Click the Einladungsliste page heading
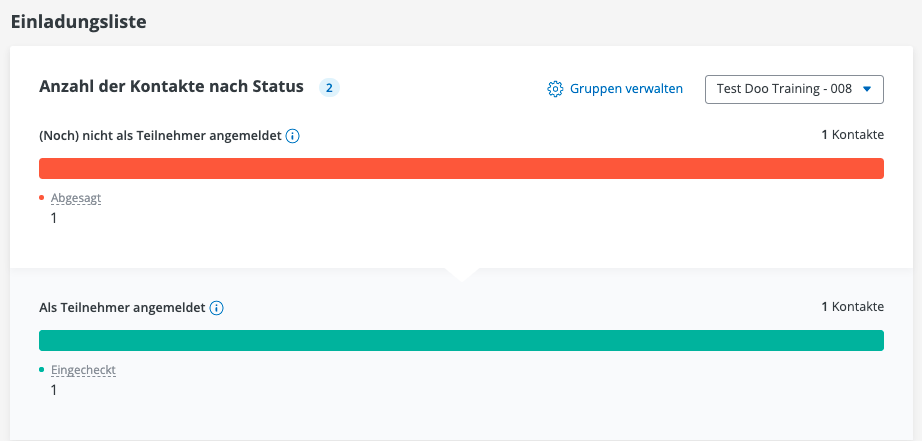The image size is (922, 441). pos(79,21)
